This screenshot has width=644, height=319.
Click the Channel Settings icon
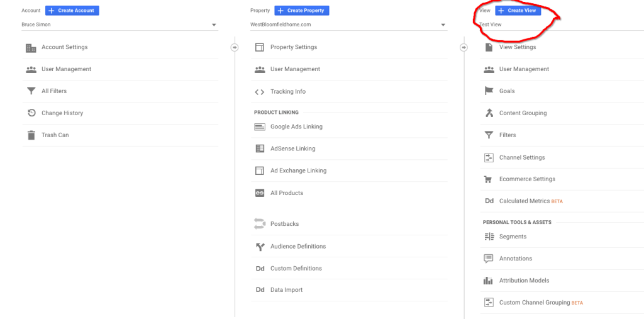489,158
